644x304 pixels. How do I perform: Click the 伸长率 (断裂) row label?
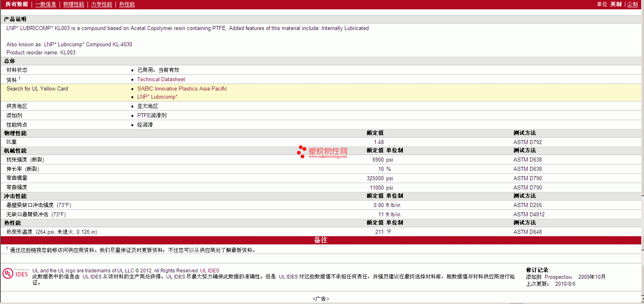[23, 169]
